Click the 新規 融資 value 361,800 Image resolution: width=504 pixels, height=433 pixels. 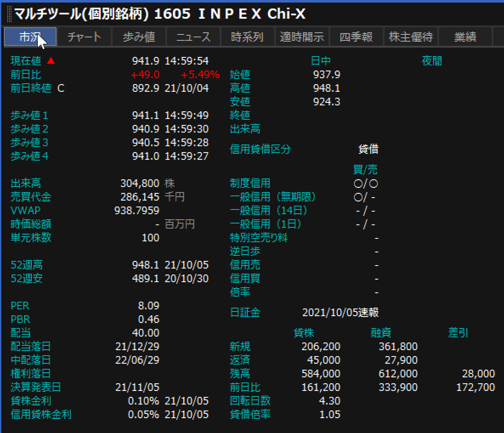(398, 347)
